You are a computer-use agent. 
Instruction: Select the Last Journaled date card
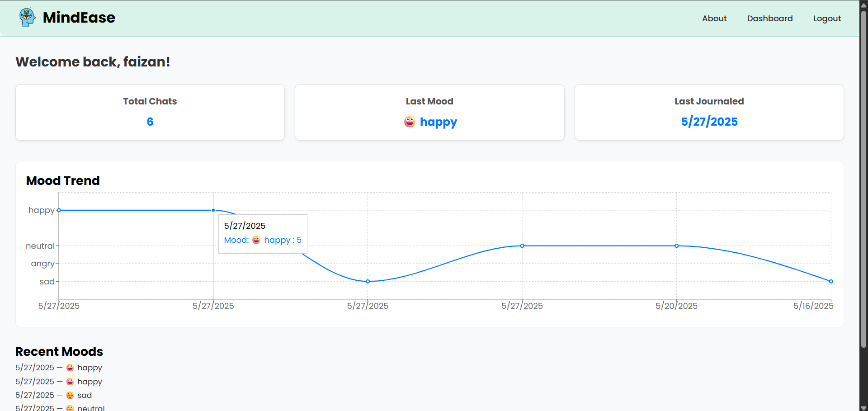(709, 112)
